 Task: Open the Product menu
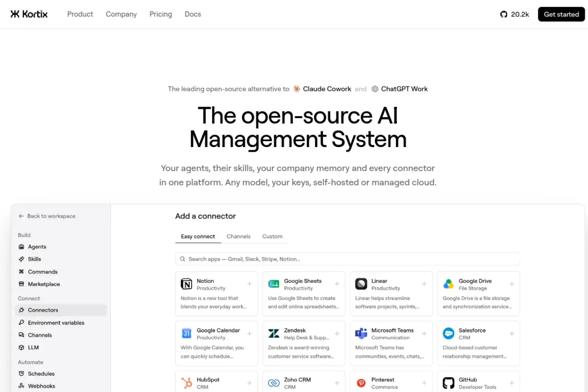[x=80, y=14]
